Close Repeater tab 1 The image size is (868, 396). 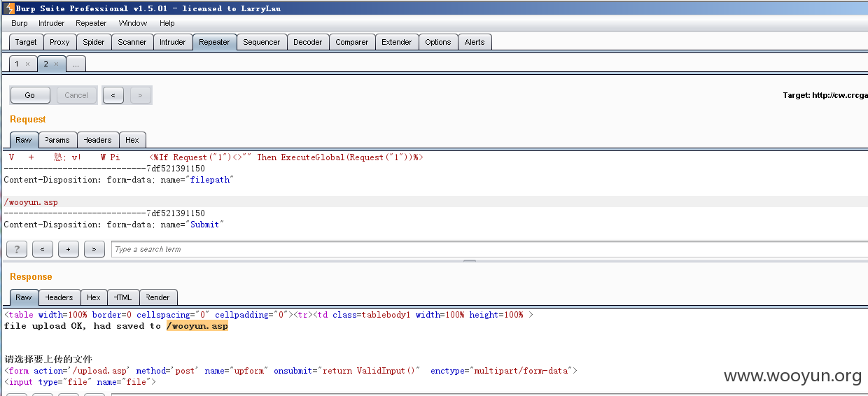(x=27, y=64)
